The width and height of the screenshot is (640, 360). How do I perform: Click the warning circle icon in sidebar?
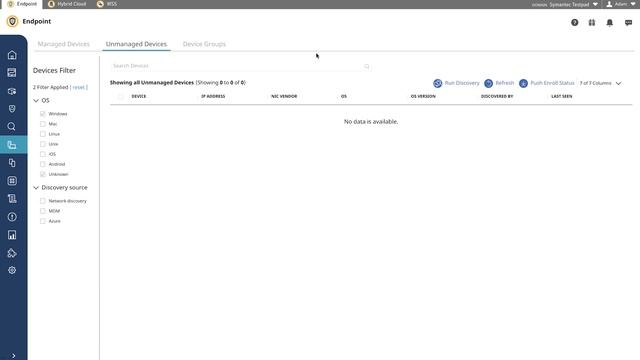(12, 217)
